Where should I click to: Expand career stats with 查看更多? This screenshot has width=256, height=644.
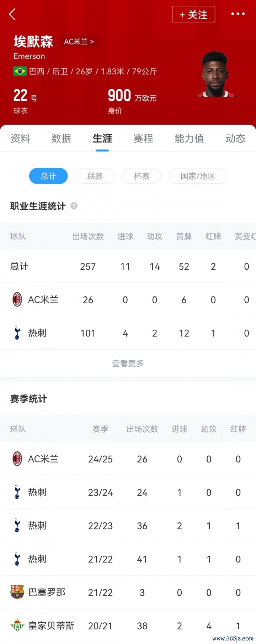click(x=128, y=363)
